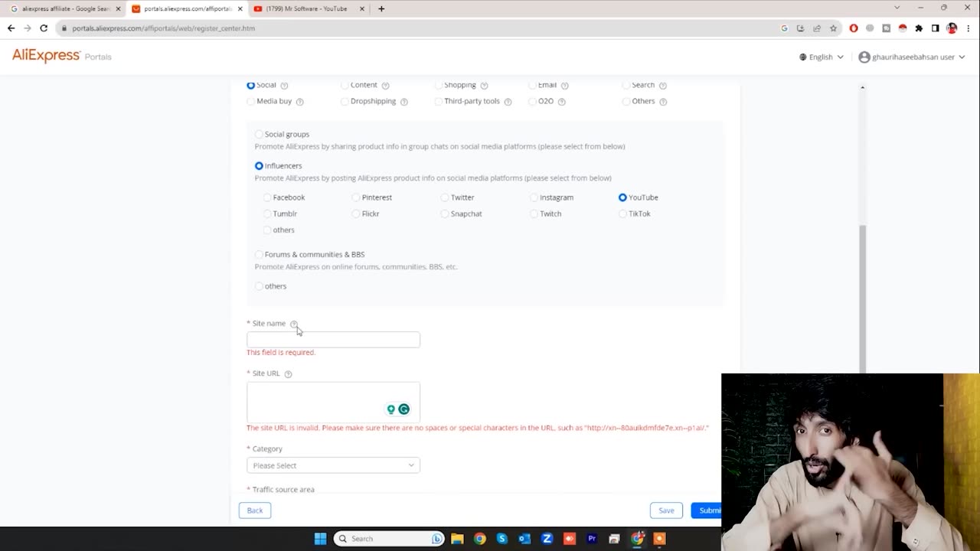Go back using browser back arrow
This screenshot has height=551, width=980.
(11, 28)
